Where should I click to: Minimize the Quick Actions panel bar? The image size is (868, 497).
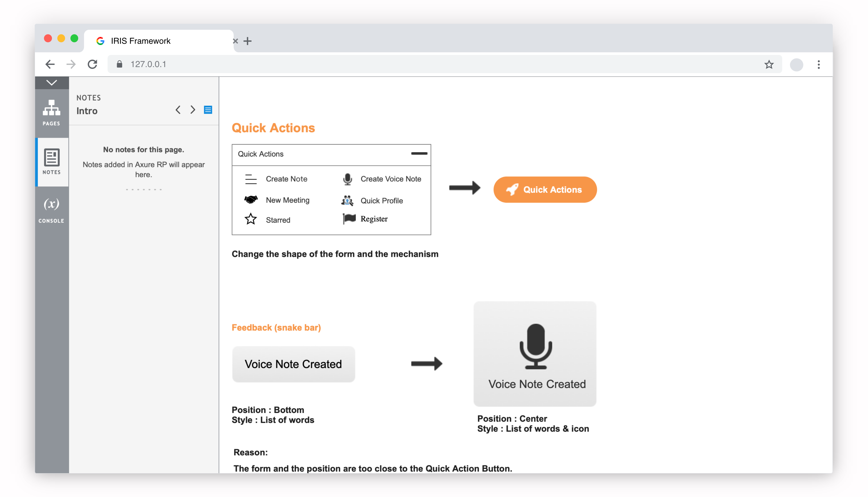(419, 154)
